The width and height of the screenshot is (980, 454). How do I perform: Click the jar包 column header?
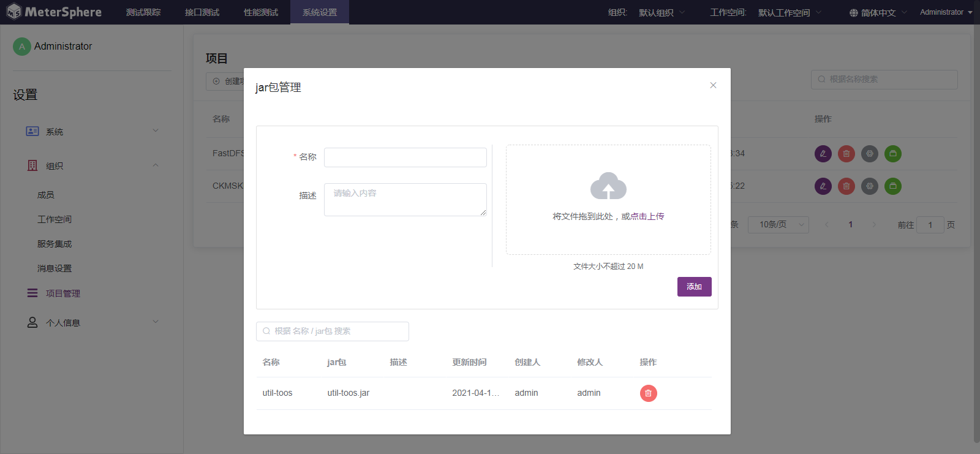tap(337, 362)
